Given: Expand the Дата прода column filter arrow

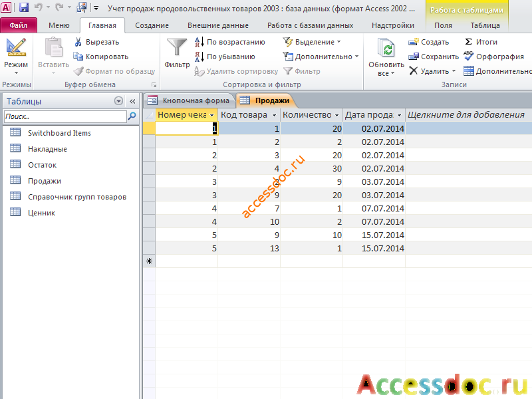Looking at the screenshot, I should click(400, 115).
